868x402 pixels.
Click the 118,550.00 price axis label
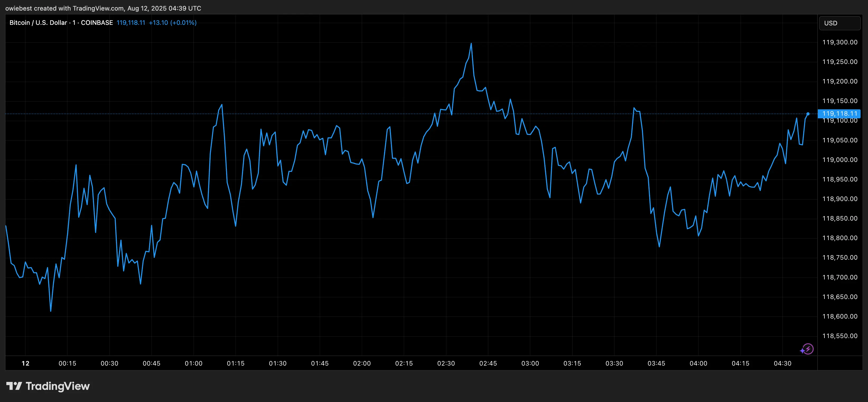pyautogui.click(x=840, y=336)
